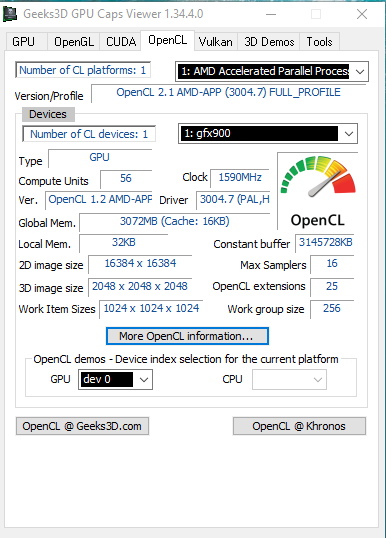386x538 pixels.
Task: Click the OpenCL gauge logo
Action: pyautogui.click(x=318, y=191)
